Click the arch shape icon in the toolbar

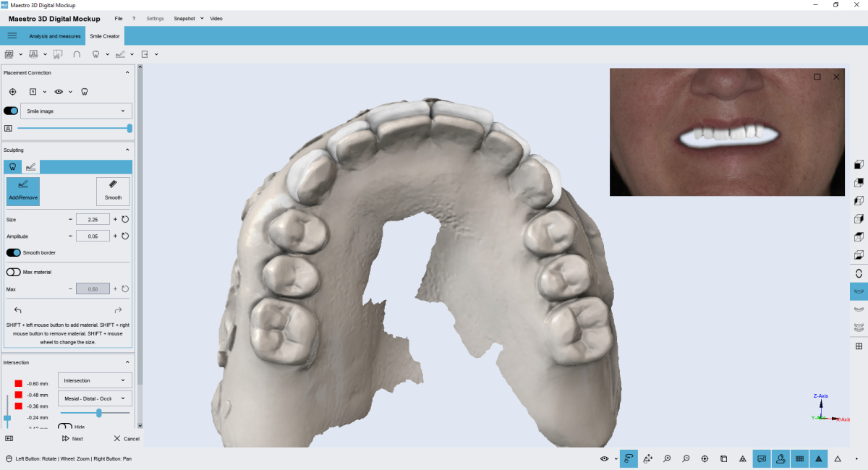point(77,54)
